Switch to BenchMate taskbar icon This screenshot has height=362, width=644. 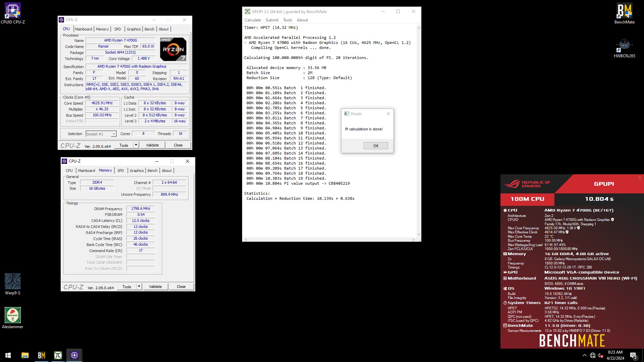[41, 355]
